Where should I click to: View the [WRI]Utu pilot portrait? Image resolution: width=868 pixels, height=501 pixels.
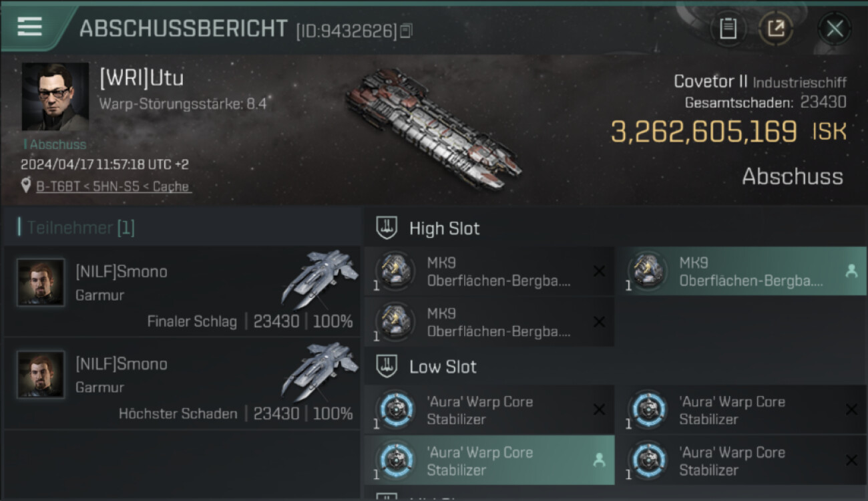pos(55,97)
